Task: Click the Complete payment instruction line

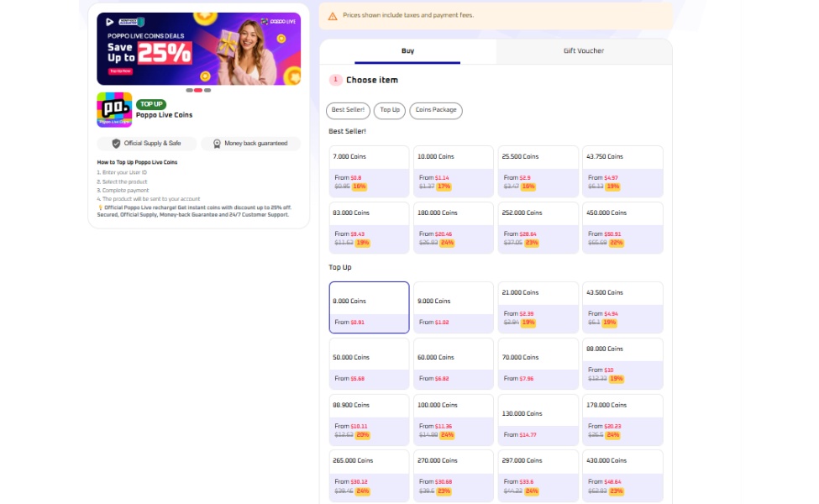Action: tap(123, 191)
